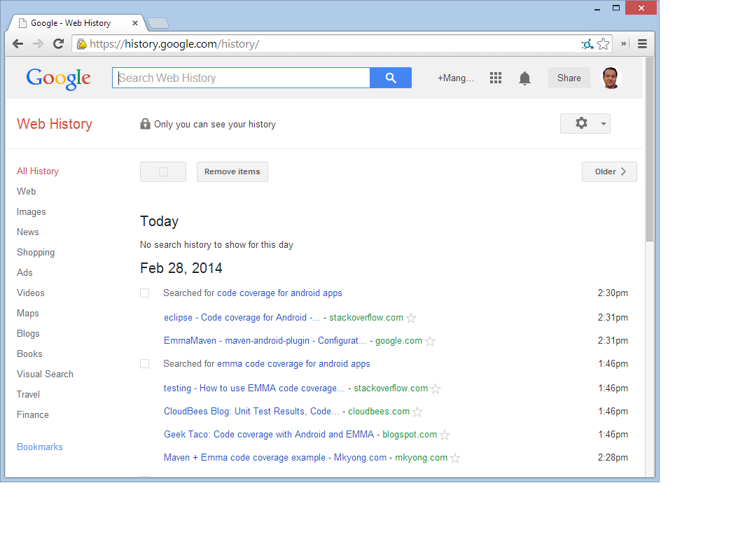This screenshot has height=560, width=731.
Task: Open 'emma code coverage for android apps' query
Action: click(x=293, y=364)
